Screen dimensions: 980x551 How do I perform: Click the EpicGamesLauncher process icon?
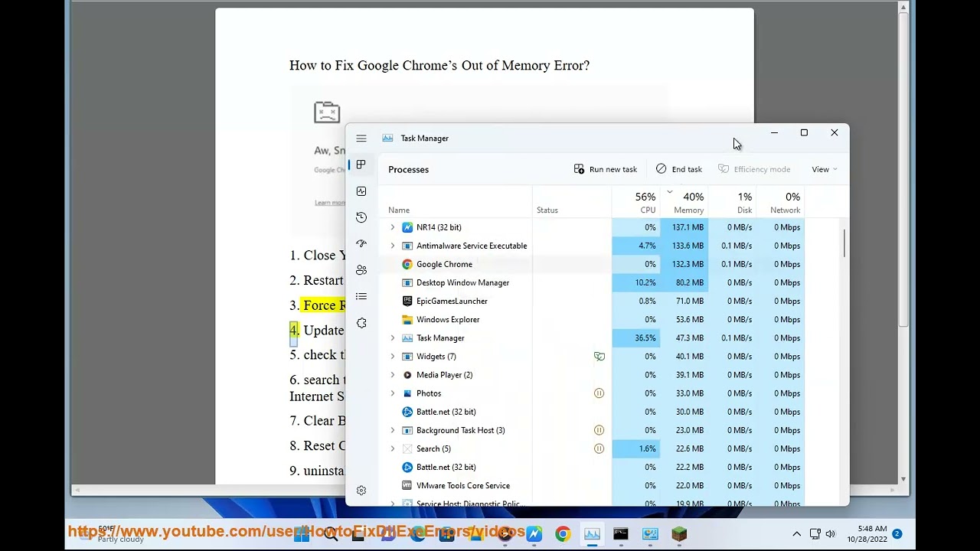[407, 301]
